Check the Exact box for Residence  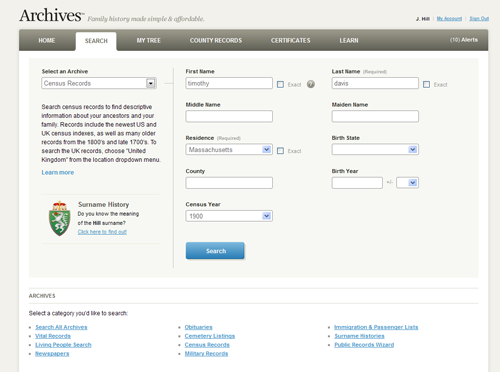tap(280, 151)
